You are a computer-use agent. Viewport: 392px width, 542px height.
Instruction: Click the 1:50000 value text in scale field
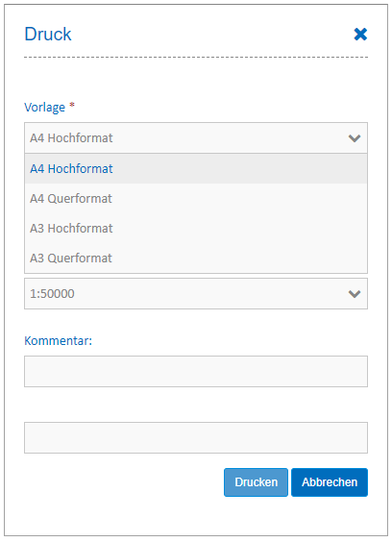pos(52,294)
